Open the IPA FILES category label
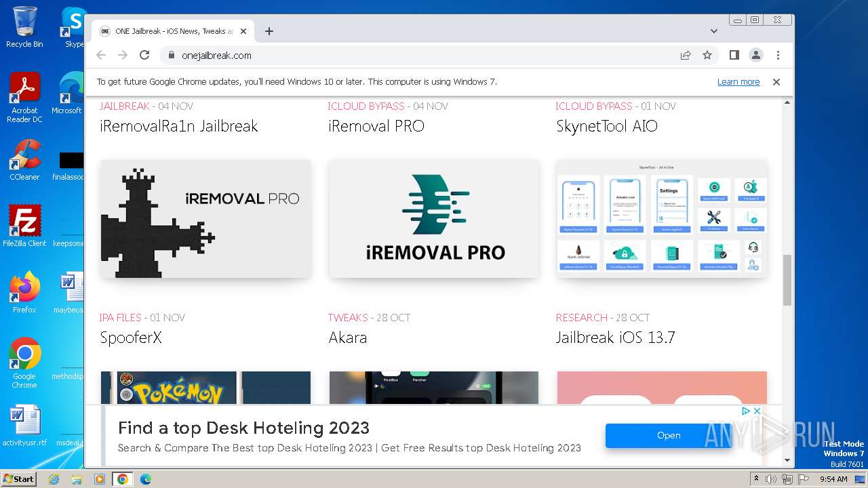This screenshot has width=868, height=488. click(x=121, y=318)
